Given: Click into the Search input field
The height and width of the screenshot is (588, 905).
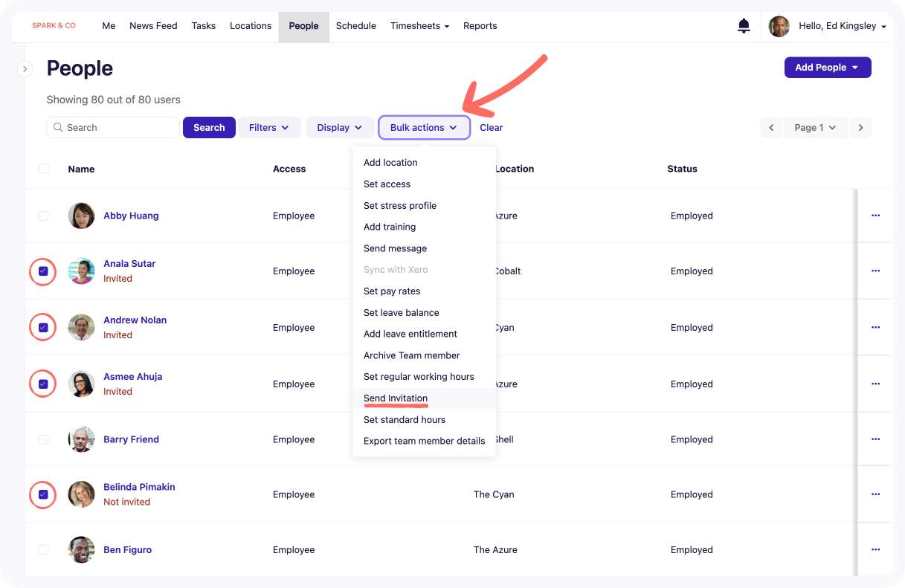Looking at the screenshot, I should click(x=119, y=128).
